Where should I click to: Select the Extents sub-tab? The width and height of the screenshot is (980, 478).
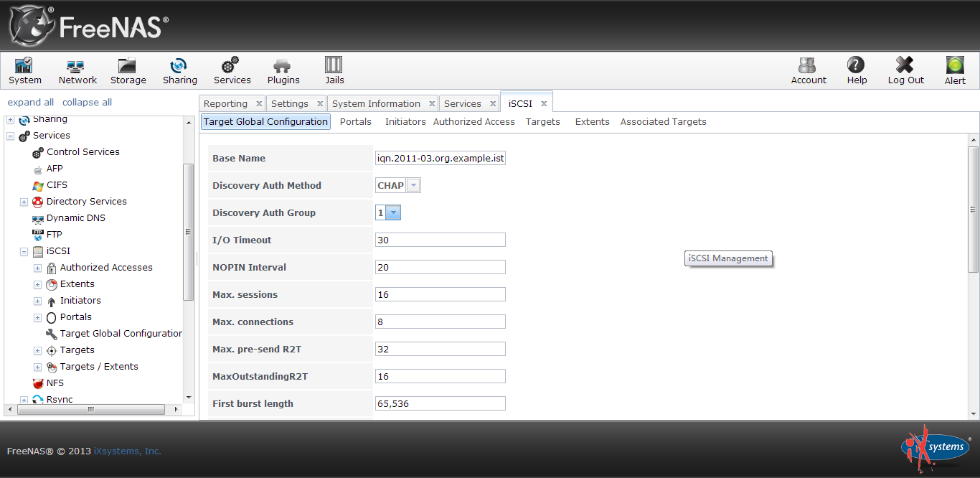593,122
